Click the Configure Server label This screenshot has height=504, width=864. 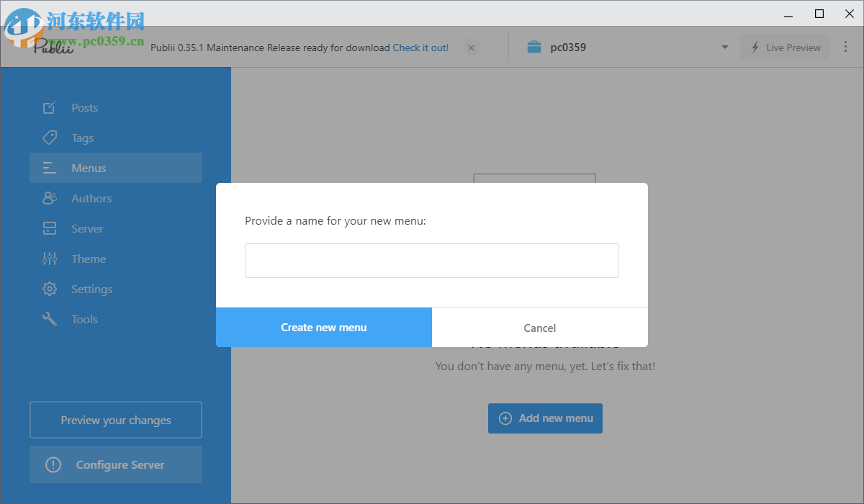[120, 464]
